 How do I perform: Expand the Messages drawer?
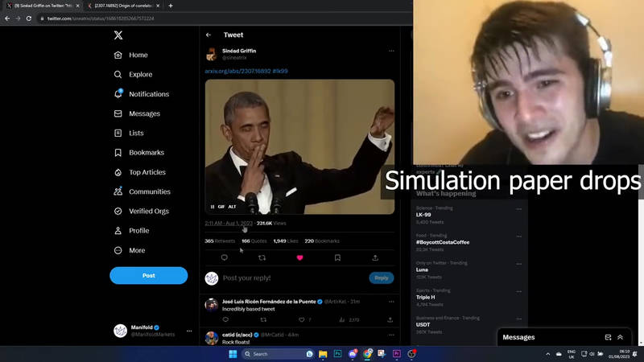pos(620,337)
